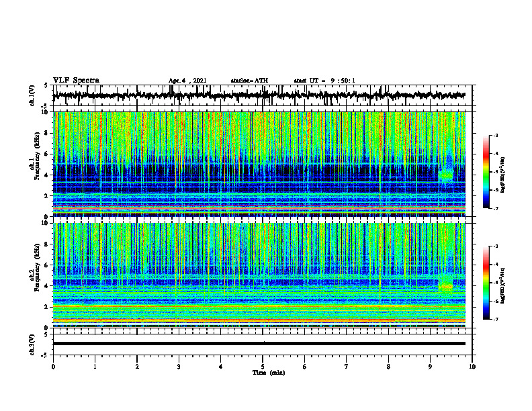Click the "ch.1(V)" waveform axis label

[32, 95]
